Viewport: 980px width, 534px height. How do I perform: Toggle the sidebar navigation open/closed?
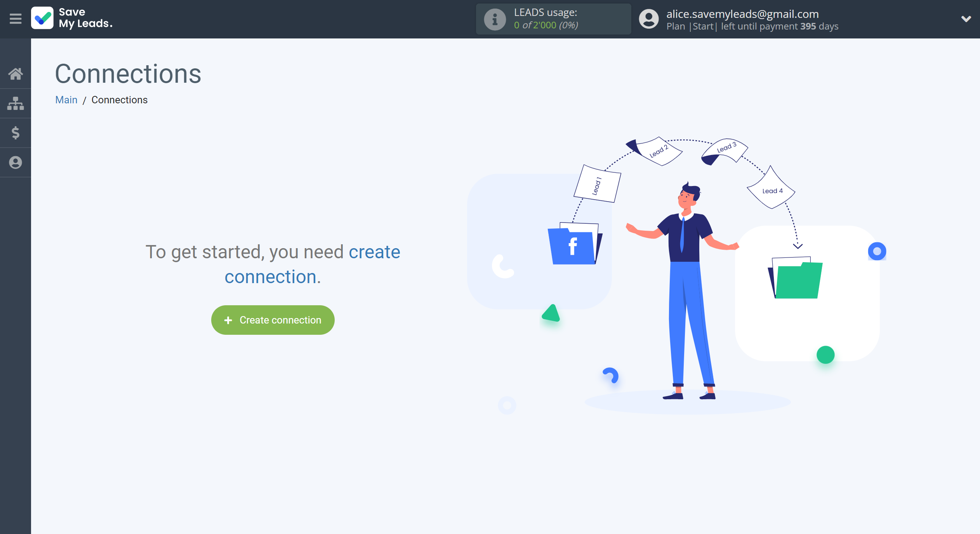(x=15, y=19)
